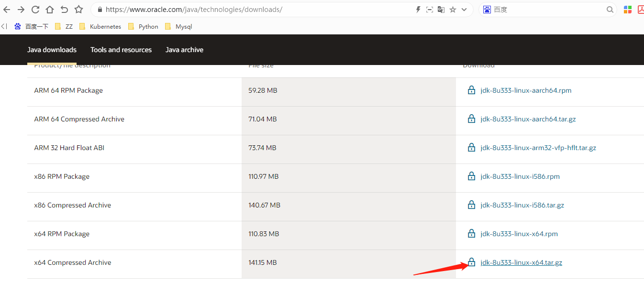The height and width of the screenshot is (294, 644).
Task: Reload the current Oracle page
Action: pos(35,10)
